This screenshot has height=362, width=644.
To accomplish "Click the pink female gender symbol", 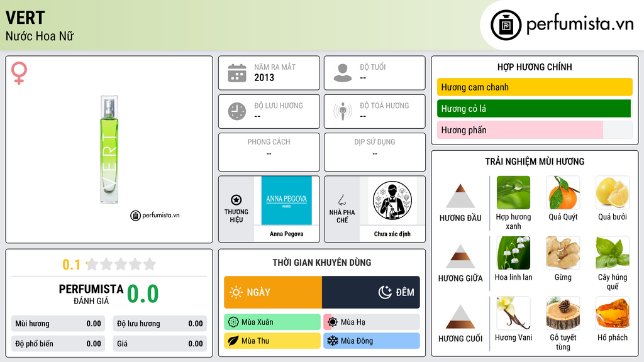I will coord(19,73).
